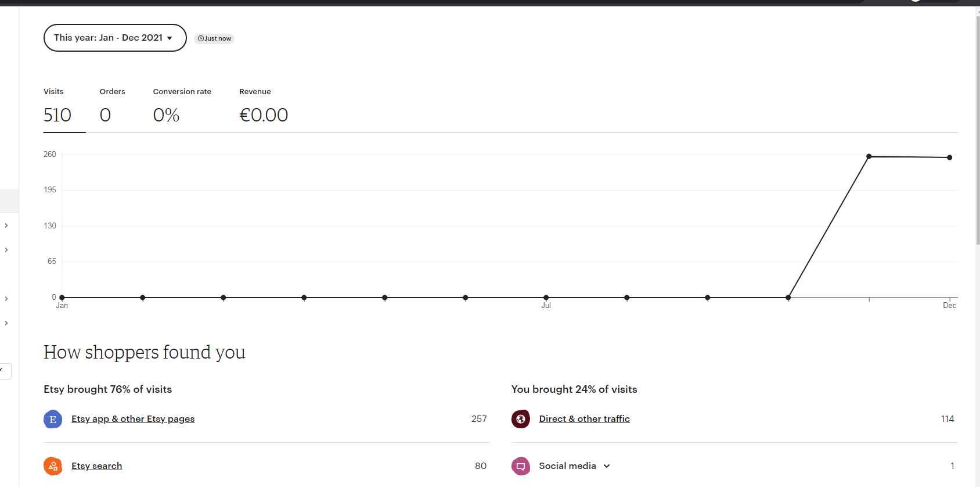
Task: Select the Orders stat tab
Action: click(113, 109)
